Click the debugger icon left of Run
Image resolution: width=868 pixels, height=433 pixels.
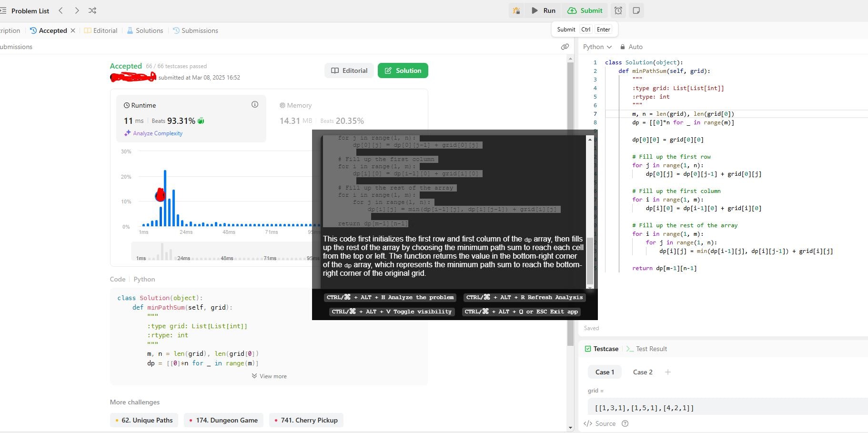pyautogui.click(x=516, y=10)
